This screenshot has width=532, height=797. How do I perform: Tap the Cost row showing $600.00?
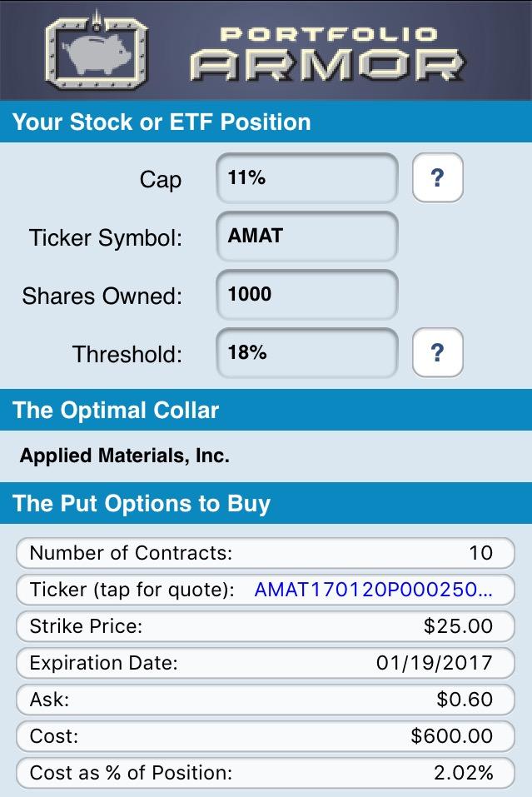[266, 736]
